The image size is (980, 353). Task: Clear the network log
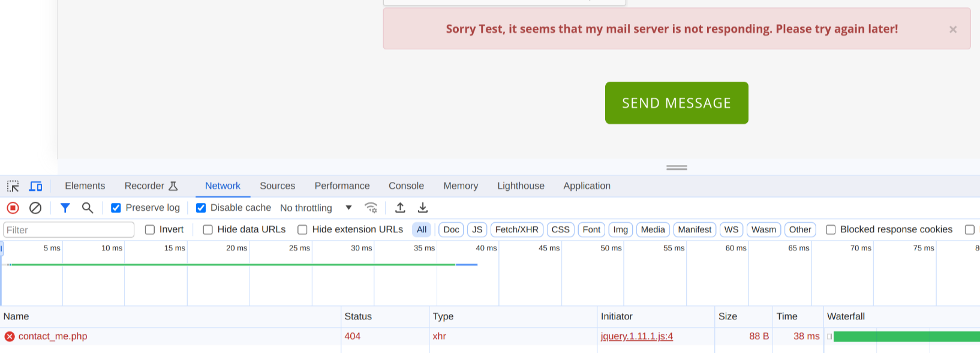coord(35,208)
